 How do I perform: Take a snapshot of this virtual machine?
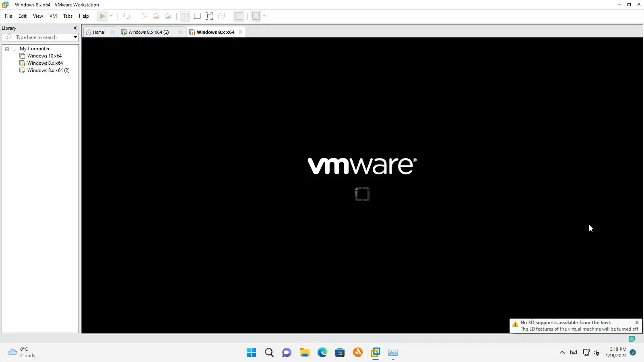[143, 16]
